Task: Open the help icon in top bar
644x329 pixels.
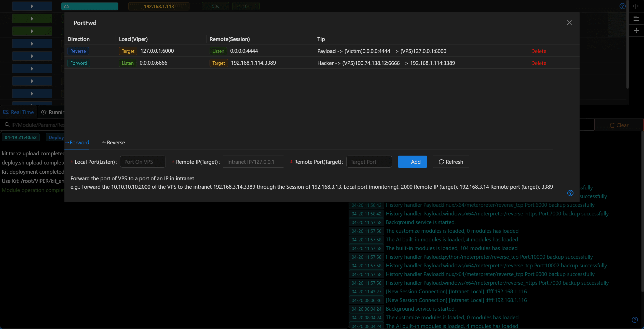Action: click(622, 6)
